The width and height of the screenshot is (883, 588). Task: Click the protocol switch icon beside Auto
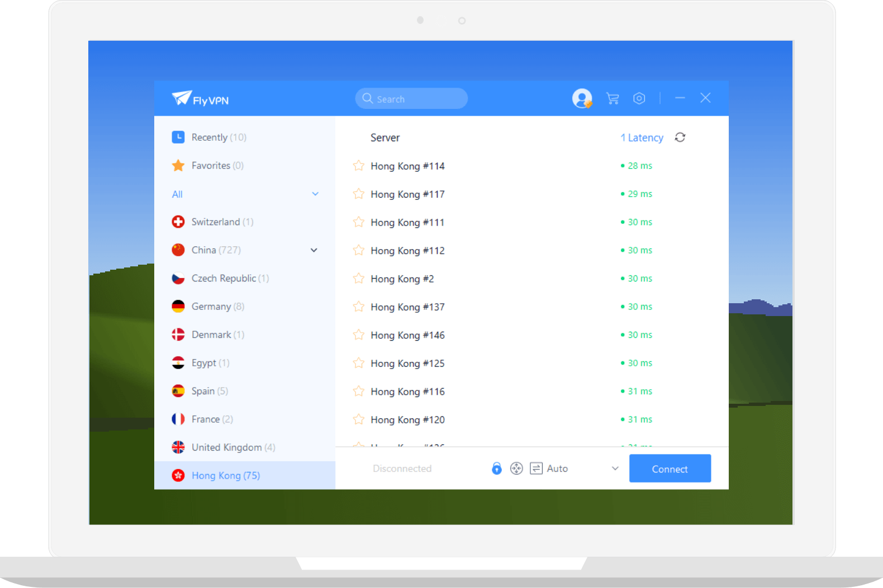point(536,469)
